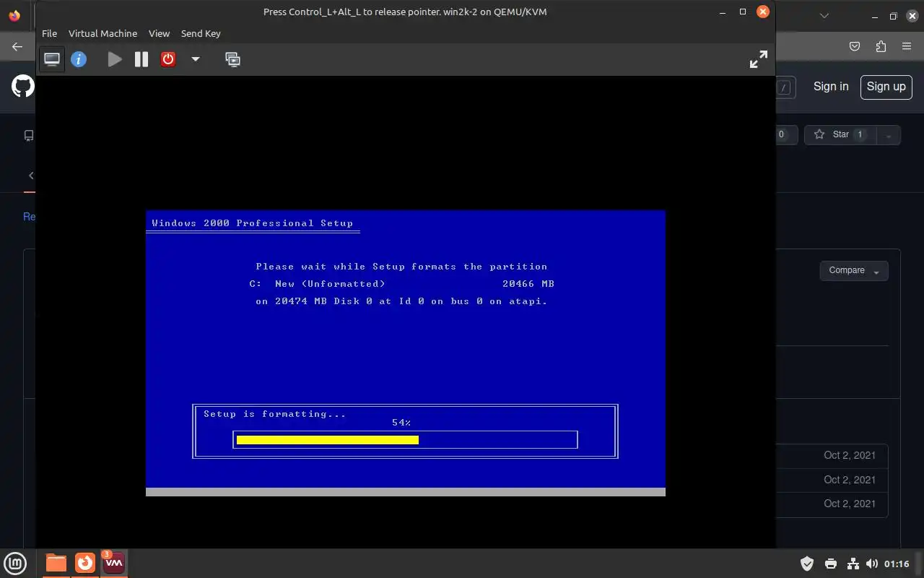Screen dimensions: 924x578
Task: Click the fork count 0 badge
Action: pos(781,134)
